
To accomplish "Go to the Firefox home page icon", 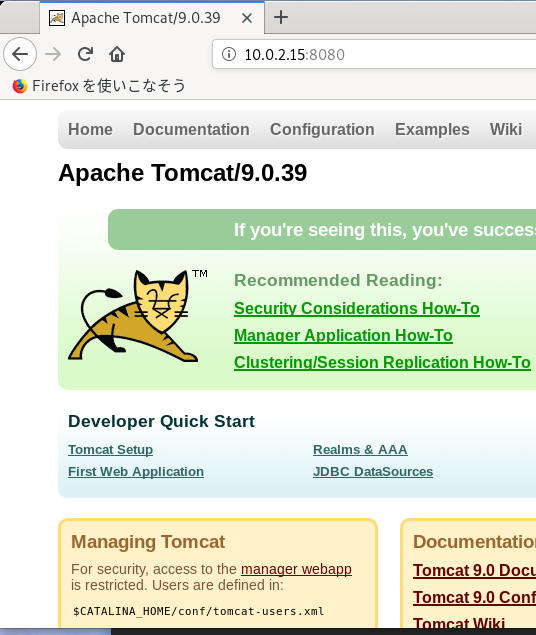I will point(117,54).
